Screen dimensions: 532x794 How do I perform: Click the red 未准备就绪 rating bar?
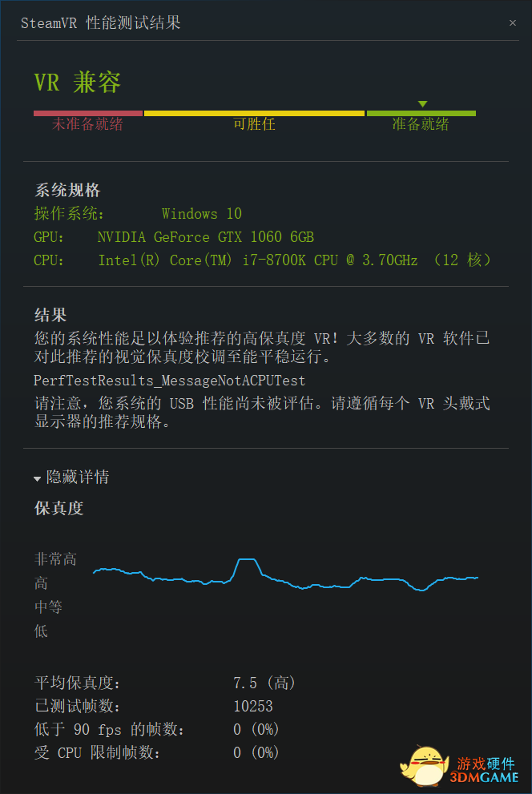point(88,114)
